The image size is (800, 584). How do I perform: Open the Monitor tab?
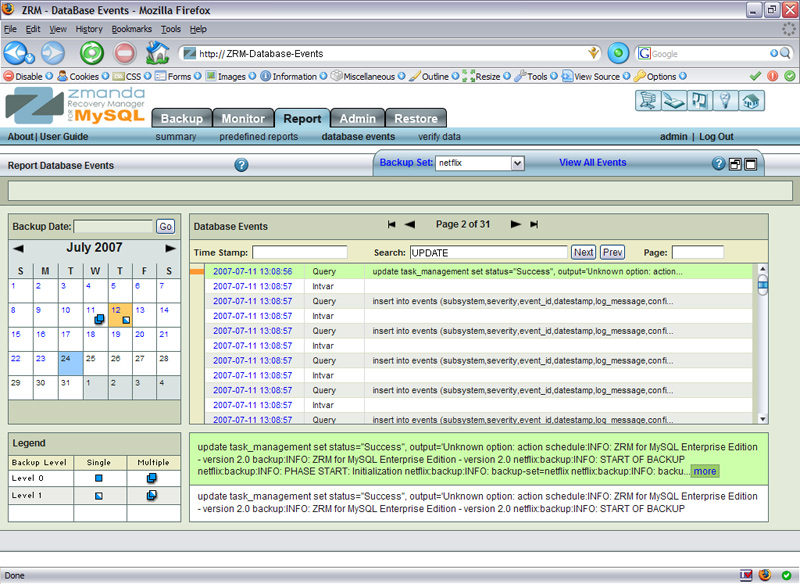point(243,118)
